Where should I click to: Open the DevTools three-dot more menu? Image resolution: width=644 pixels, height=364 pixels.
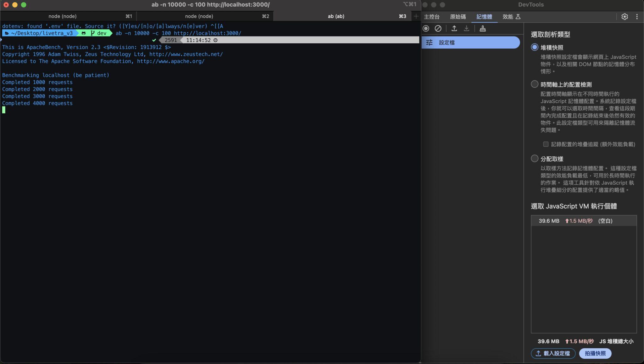(x=637, y=17)
